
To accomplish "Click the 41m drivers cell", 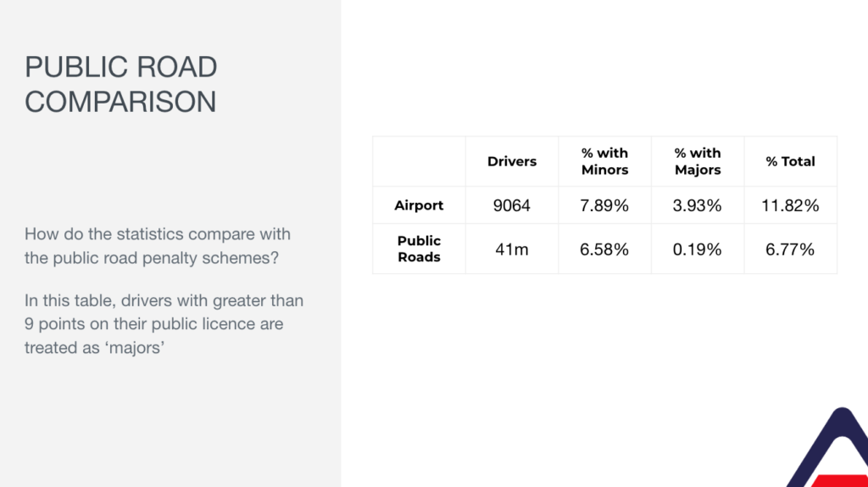I will click(512, 249).
